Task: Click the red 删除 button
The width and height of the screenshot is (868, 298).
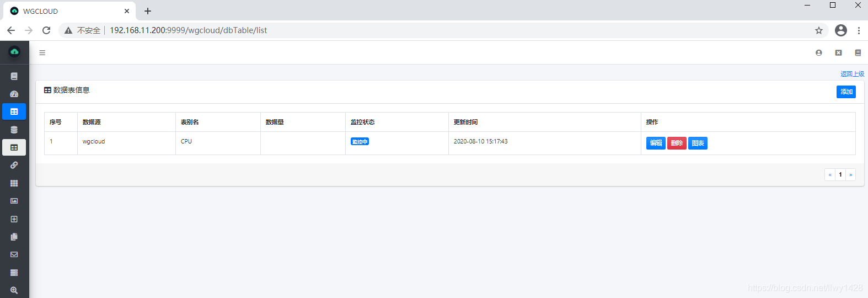Action: [x=677, y=143]
